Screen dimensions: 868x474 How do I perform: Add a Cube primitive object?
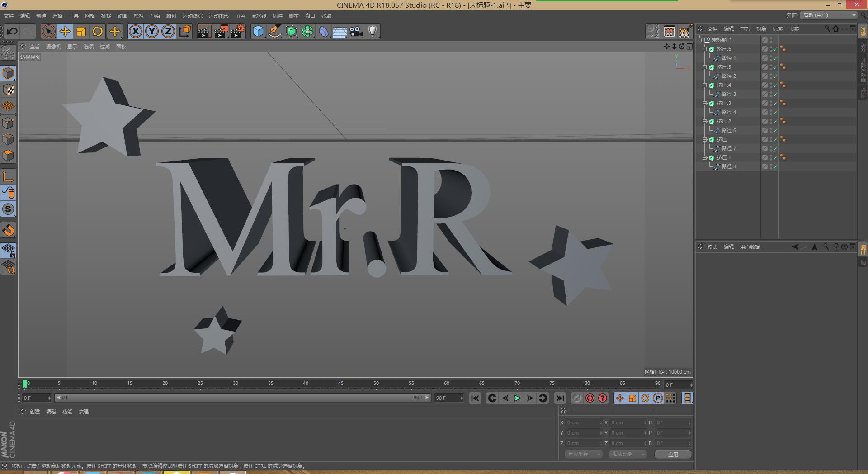(x=258, y=31)
